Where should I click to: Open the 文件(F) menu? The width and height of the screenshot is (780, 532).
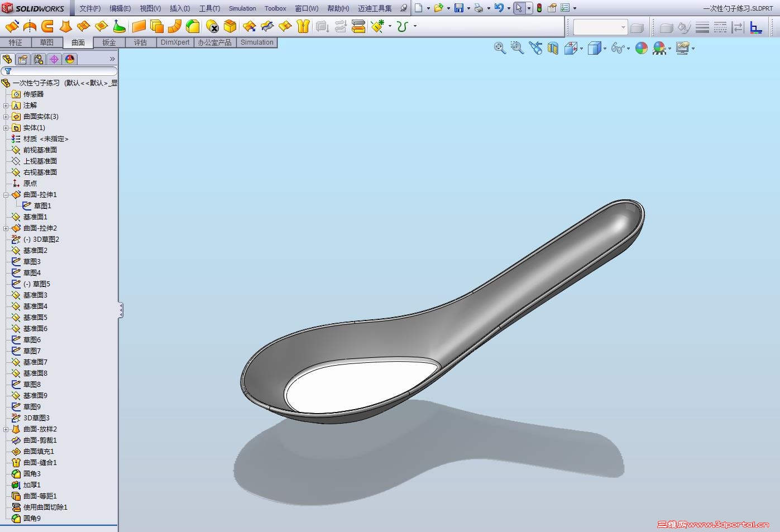tap(90, 8)
